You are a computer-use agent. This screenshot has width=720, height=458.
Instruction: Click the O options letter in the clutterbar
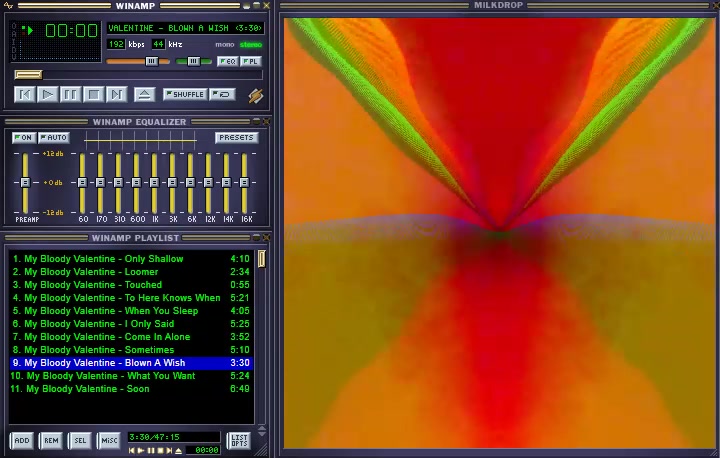14,27
